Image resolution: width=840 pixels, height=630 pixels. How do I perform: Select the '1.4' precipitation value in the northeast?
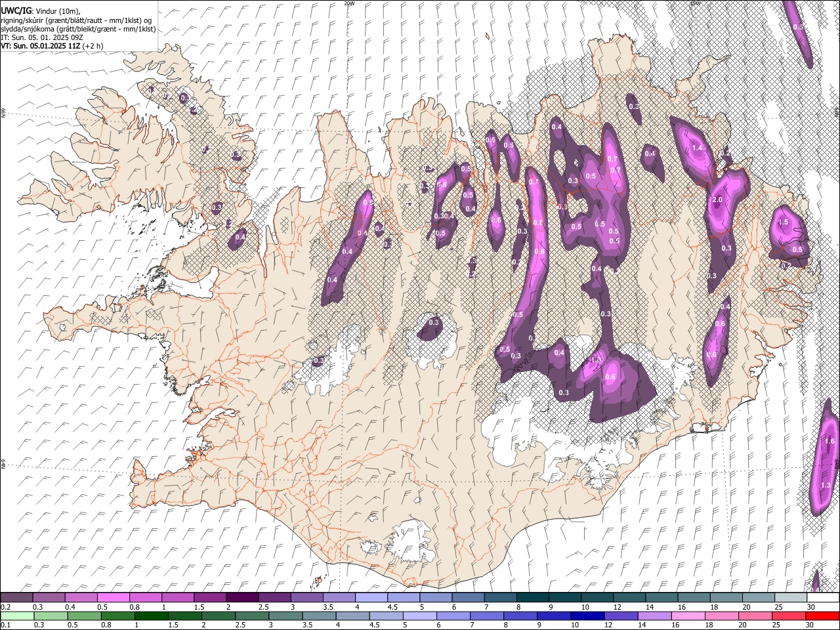coord(697,148)
